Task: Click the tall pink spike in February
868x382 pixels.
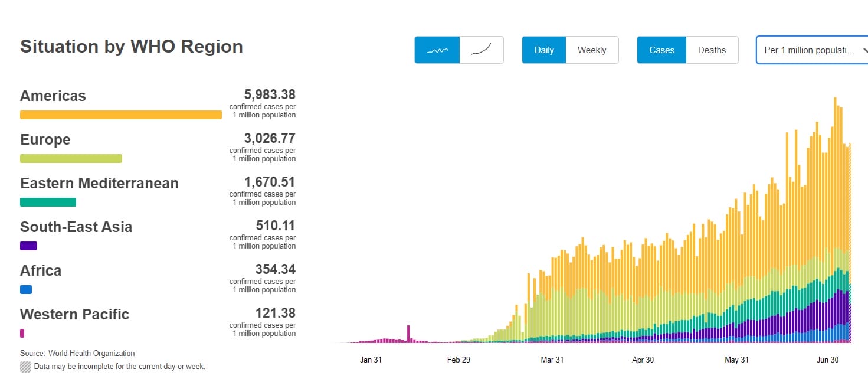Action: [x=408, y=334]
